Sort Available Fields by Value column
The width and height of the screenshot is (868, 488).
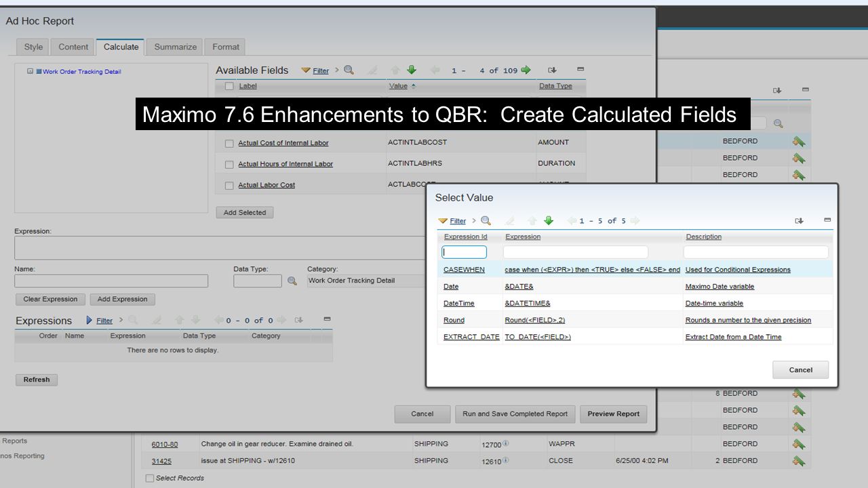[x=398, y=86]
